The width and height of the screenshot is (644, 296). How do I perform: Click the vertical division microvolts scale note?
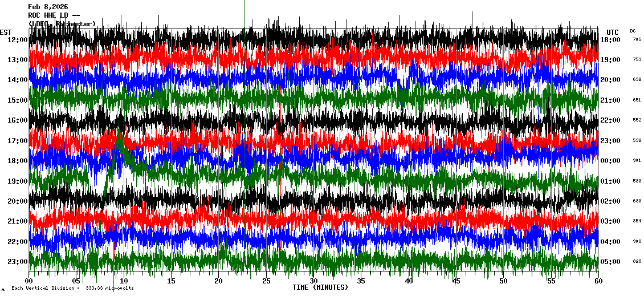coord(72,289)
